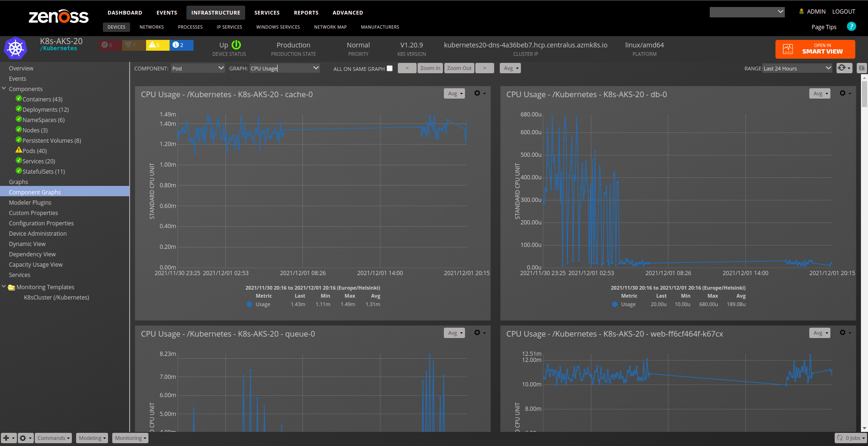Open the Advanced main menu

coord(348,13)
